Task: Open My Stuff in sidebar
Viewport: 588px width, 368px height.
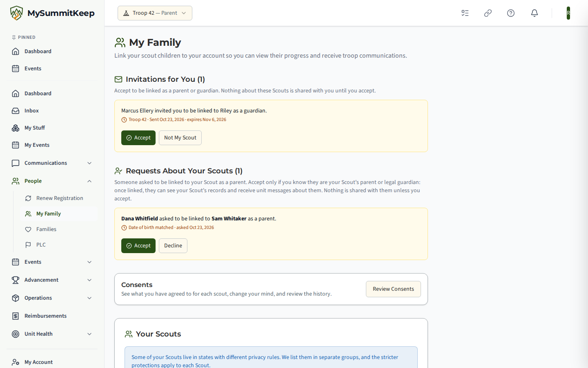Action: pyautogui.click(x=52, y=128)
